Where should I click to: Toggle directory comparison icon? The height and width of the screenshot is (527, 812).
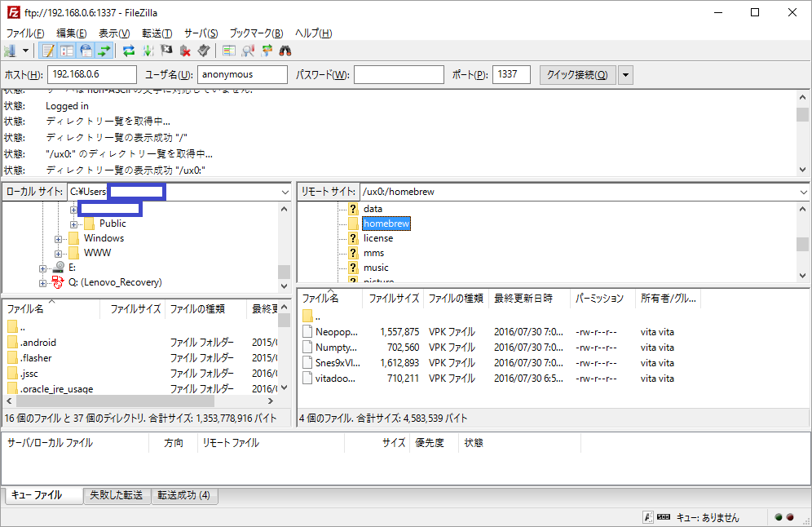click(x=248, y=51)
